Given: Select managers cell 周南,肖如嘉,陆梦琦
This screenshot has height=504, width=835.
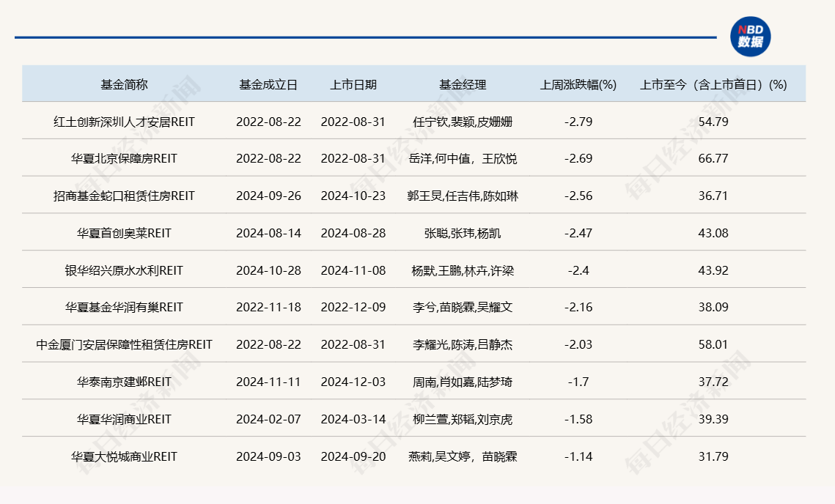Looking at the screenshot, I should (x=463, y=382).
